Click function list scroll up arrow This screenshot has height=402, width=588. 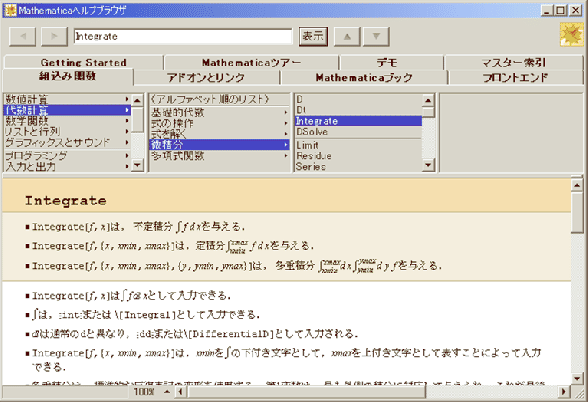click(x=428, y=100)
